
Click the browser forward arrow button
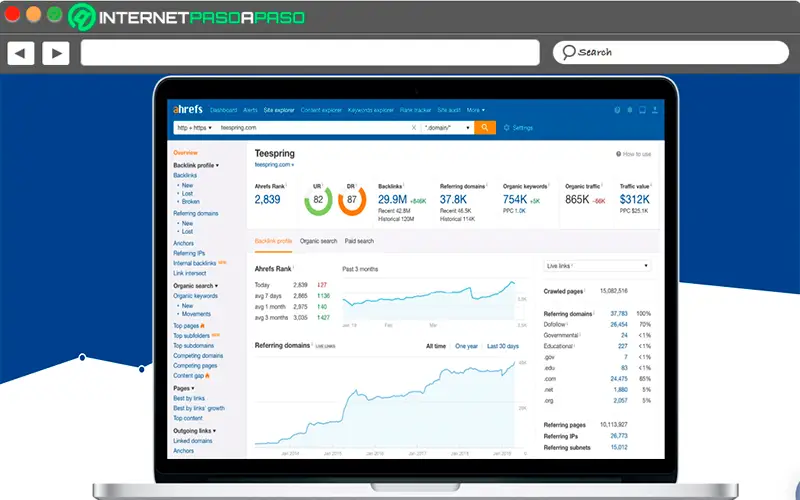56,53
